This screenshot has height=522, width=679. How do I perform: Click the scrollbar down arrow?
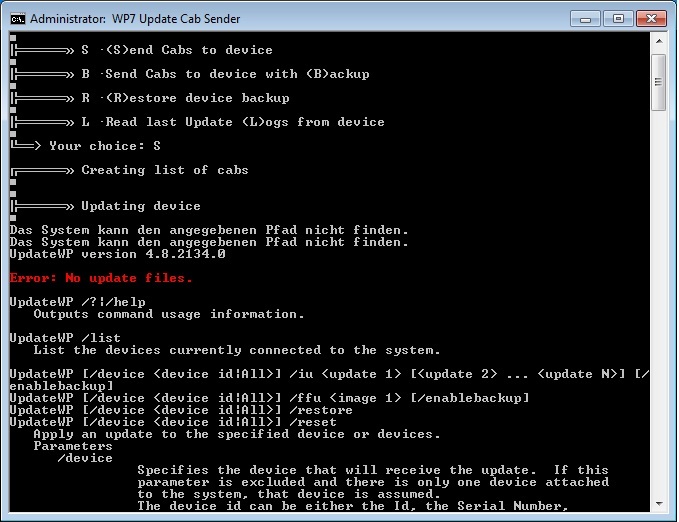659,504
